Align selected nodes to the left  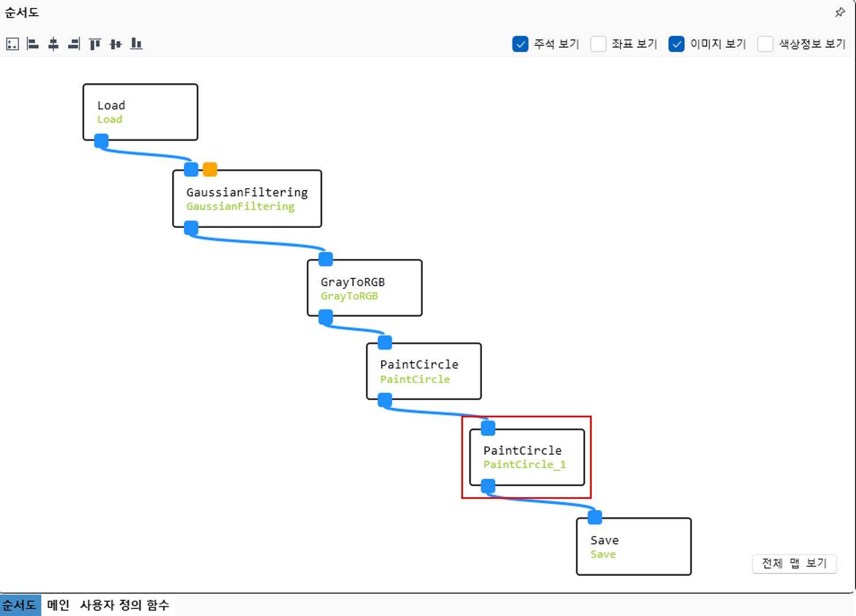pos(33,44)
